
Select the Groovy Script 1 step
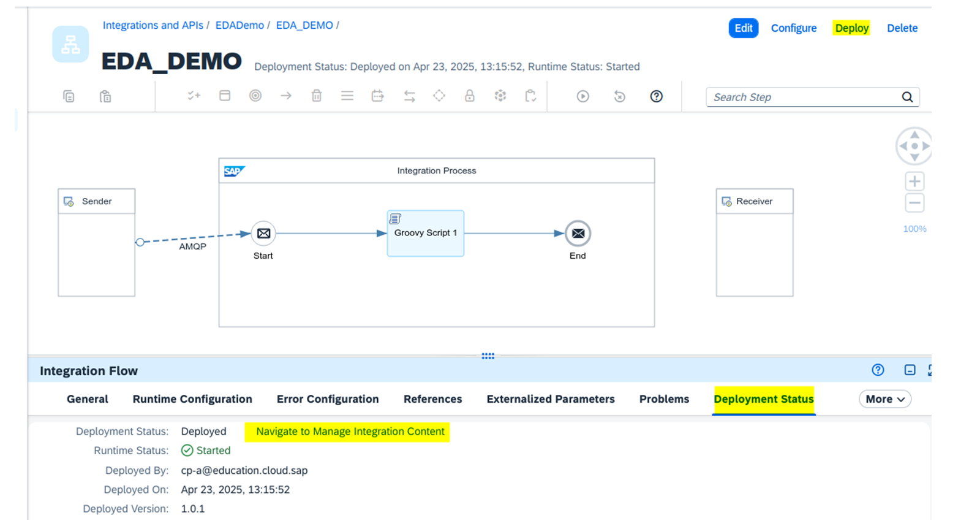pyautogui.click(x=426, y=233)
